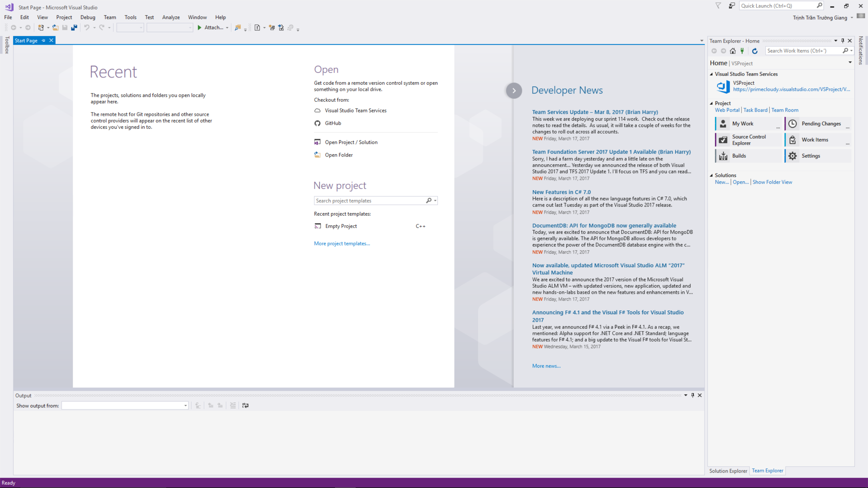Click the Toggle Word Wrap icon in Output
The height and width of the screenshot is (488, 868).
click(245, 405)
